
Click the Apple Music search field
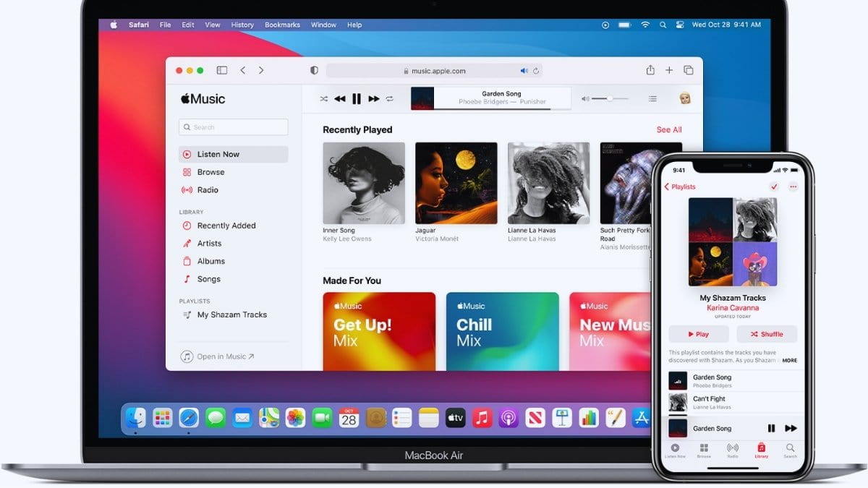pyautogui.click(x=234, y=127)
